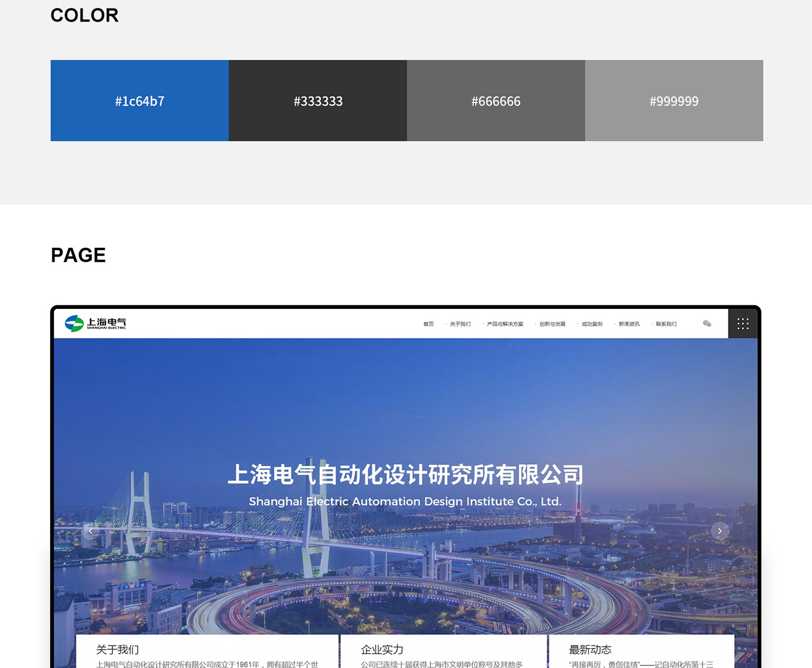Open the grid menu icon
This screenshot has width=812, height=668.
743,324
